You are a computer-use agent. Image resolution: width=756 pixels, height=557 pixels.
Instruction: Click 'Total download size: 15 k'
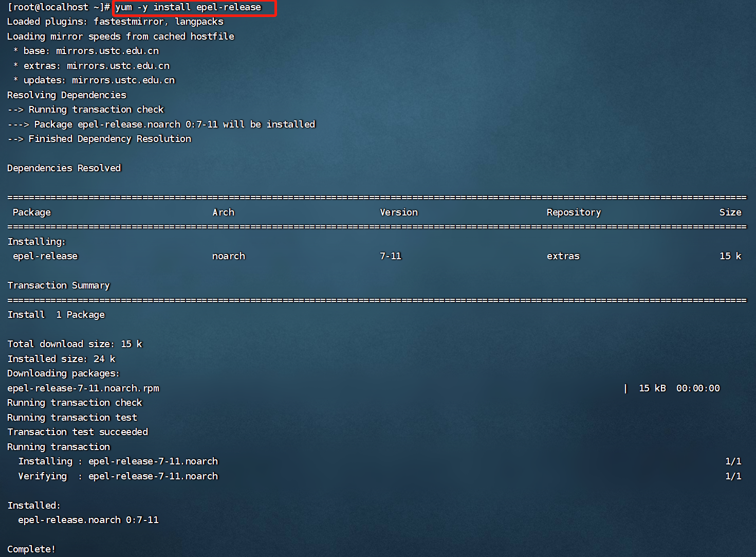tap(75, 344)
